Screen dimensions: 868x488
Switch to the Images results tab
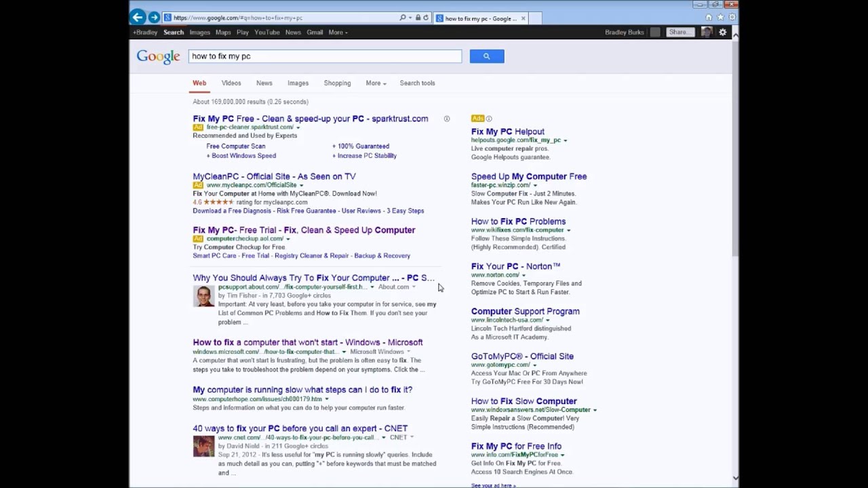(x=298, y=83)
